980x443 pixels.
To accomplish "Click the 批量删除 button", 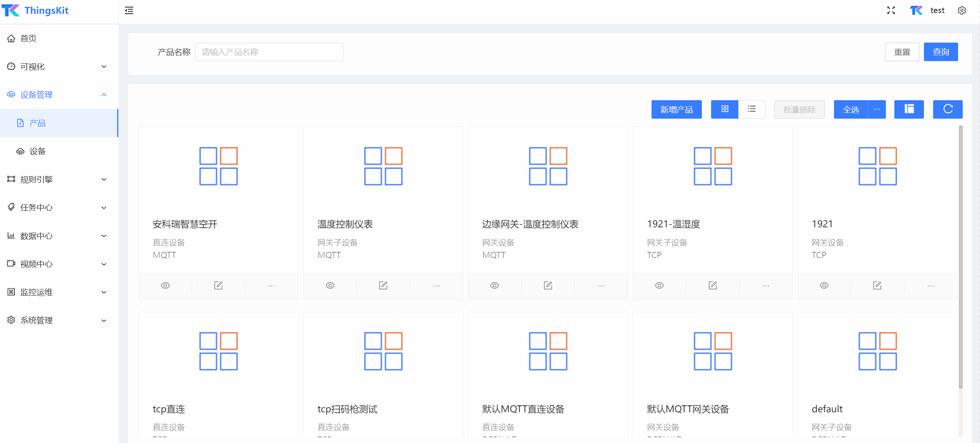I will pyautogui.click(x=799, y=109).
